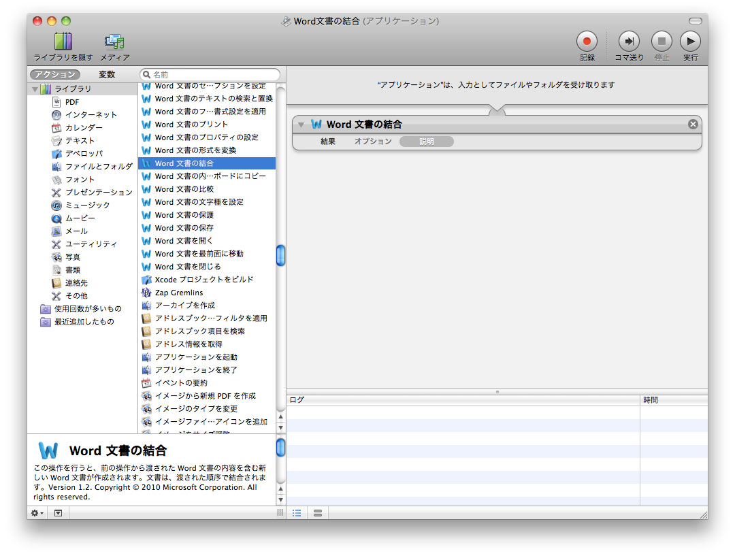The width and height of the screenshot is (735, 560).
Task: Switch to the 変数 tab
Action: [x=107, y=75]
